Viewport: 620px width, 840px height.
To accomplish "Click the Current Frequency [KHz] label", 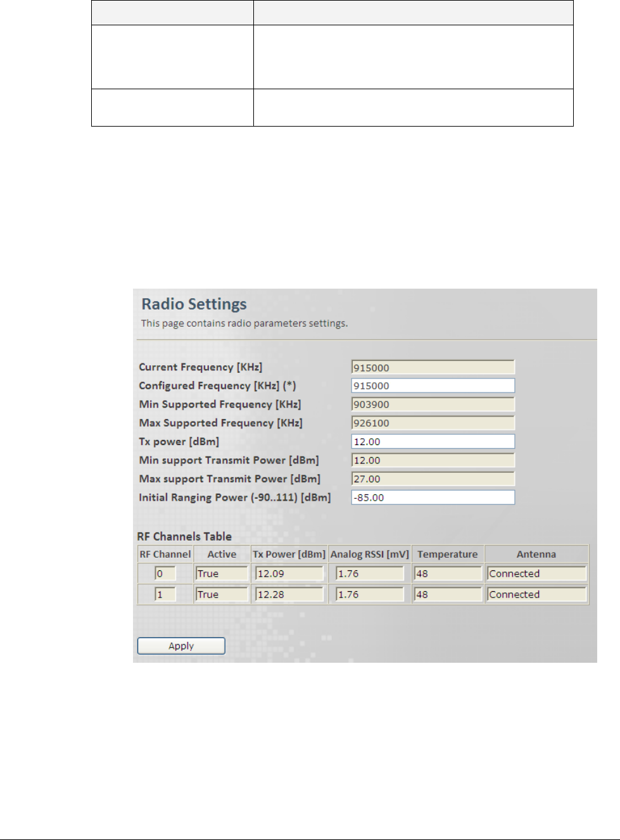I will [201, 367].
